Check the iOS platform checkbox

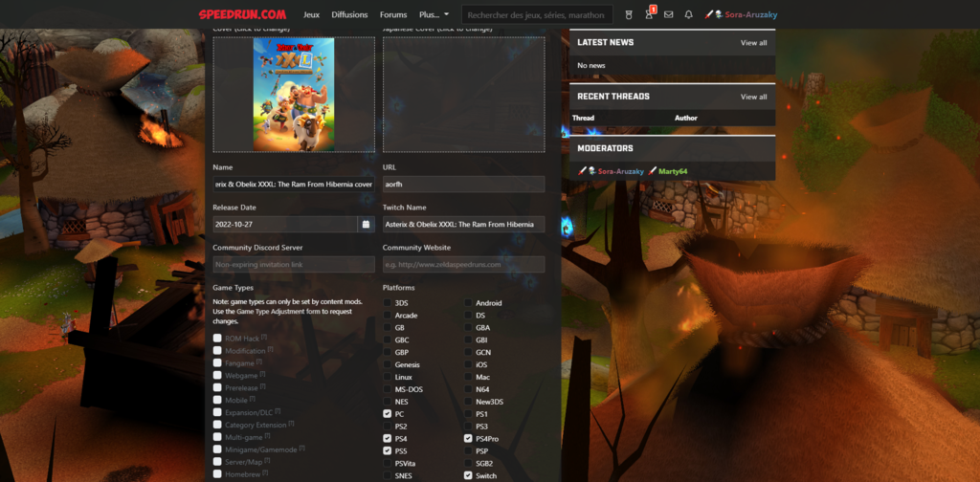(x=468, y=364)
